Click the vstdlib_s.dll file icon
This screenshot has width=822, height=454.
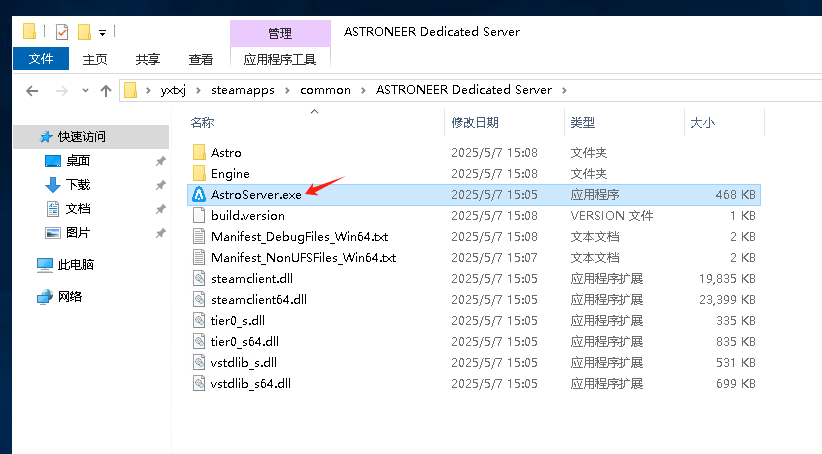click(x=199, y=362)
